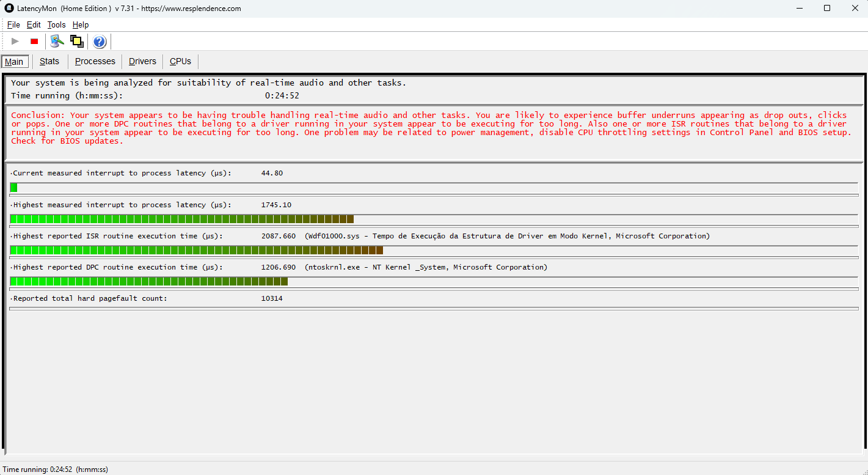Click 'Highest reported DPC routine execution time' label

pos(117,267)
